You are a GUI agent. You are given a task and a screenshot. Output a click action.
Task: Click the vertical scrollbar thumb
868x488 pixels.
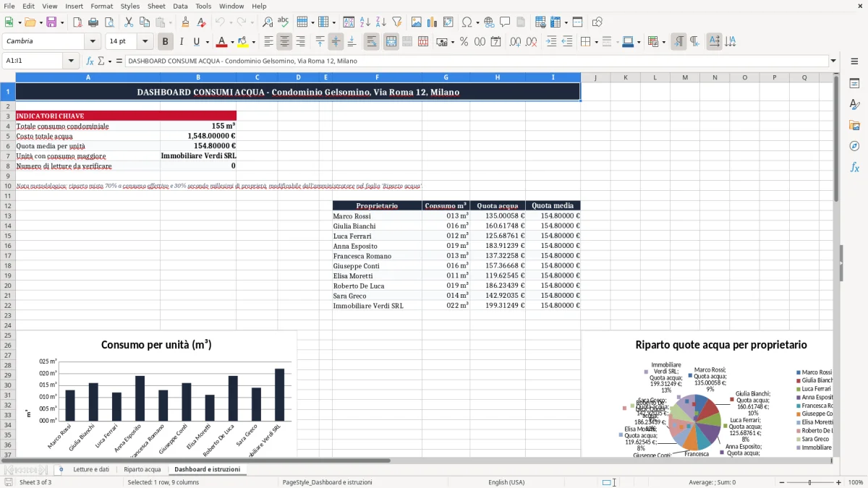(837, 137)
